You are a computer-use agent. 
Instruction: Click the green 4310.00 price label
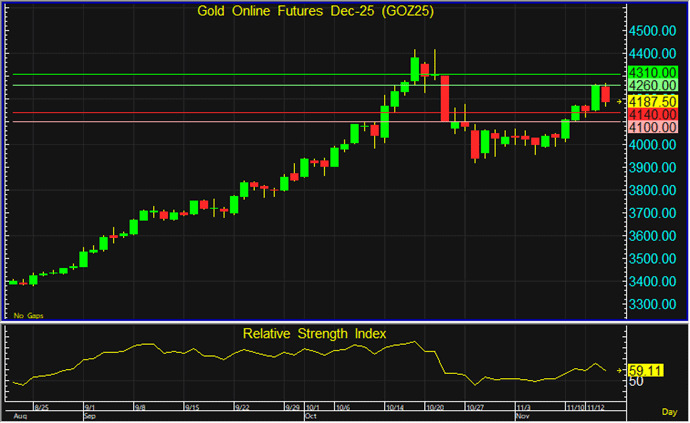click(x=654, y=74)
